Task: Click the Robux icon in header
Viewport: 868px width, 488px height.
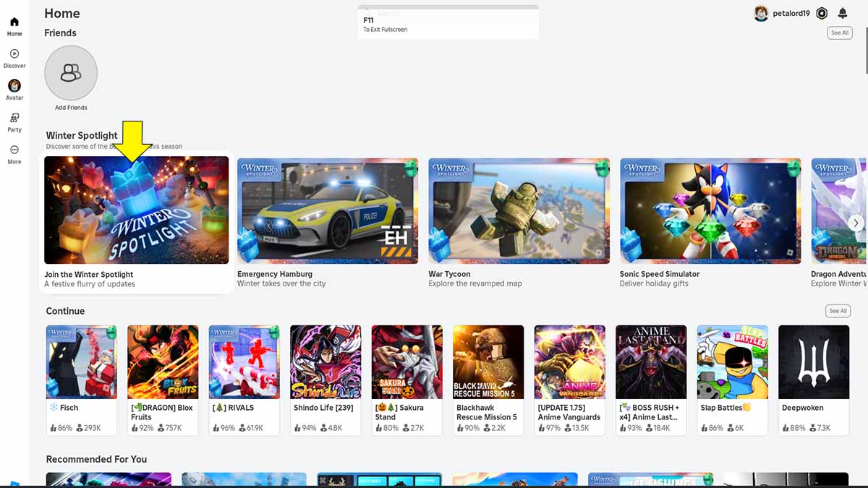Action: 822,13
